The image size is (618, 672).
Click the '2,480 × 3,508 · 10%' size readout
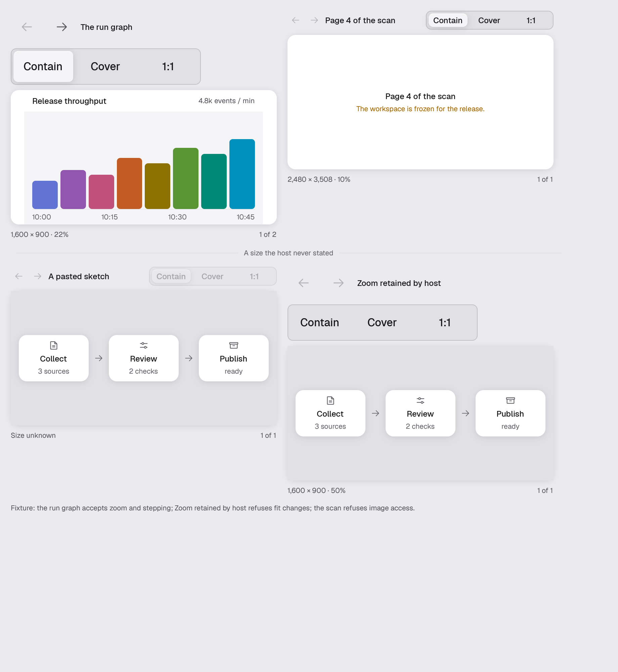(319, 179)
